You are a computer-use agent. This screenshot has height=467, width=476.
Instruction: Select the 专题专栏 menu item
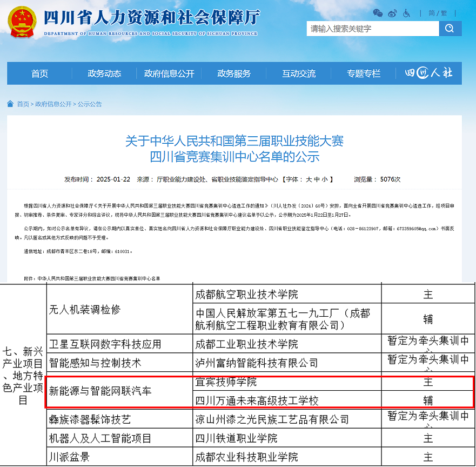[364, 74]
